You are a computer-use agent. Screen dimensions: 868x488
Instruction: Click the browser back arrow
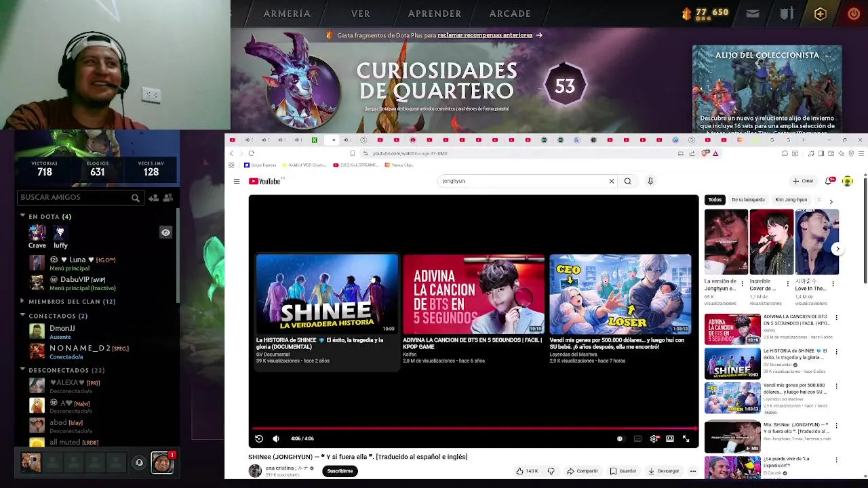pyautogui.click(x=231, y=153)
